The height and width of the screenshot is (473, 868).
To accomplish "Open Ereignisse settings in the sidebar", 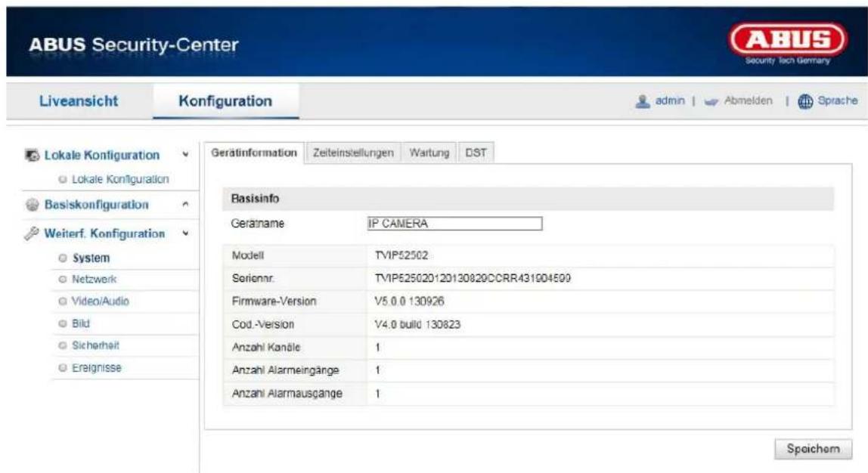I will pyautogui.click(x=96, y=368).
